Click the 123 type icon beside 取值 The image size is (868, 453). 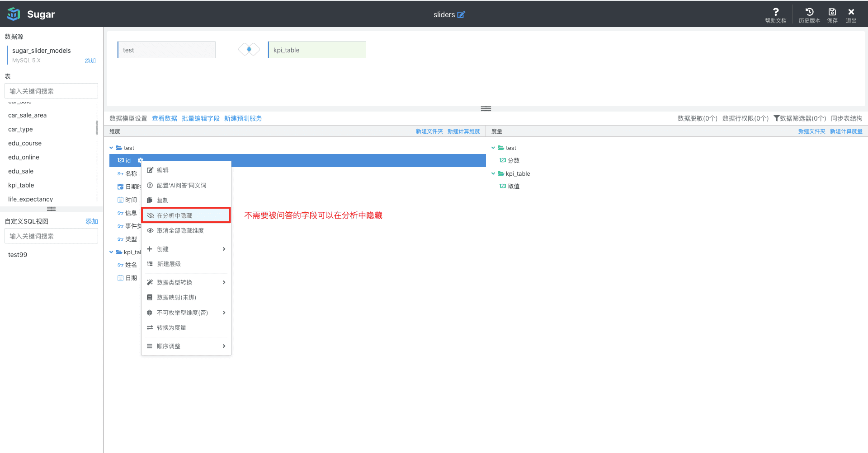tap(503, 186)
